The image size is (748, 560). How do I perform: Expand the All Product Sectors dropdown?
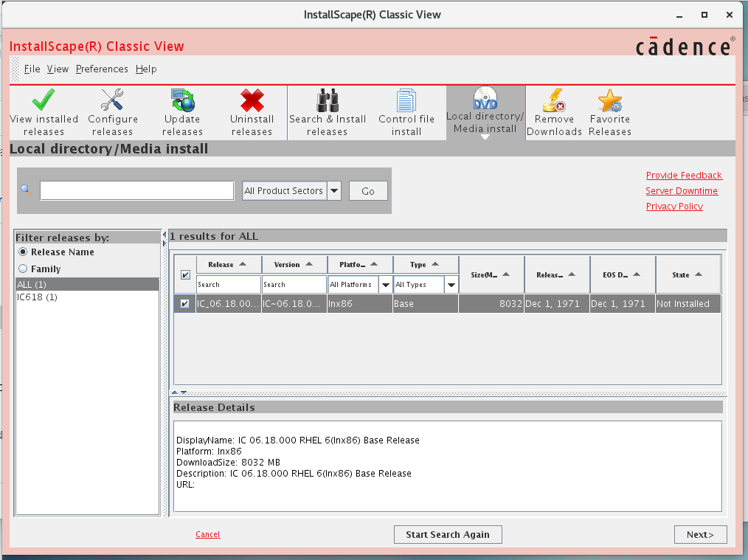(x=334, y=191)
